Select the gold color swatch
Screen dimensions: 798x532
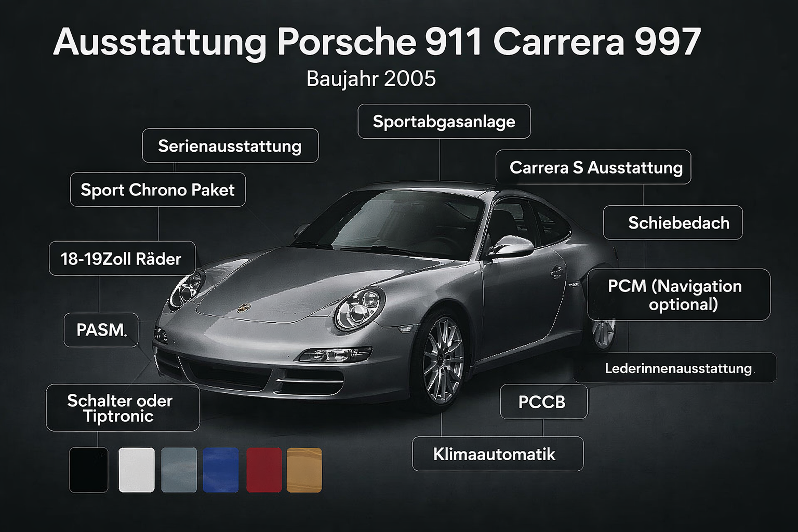304,470
